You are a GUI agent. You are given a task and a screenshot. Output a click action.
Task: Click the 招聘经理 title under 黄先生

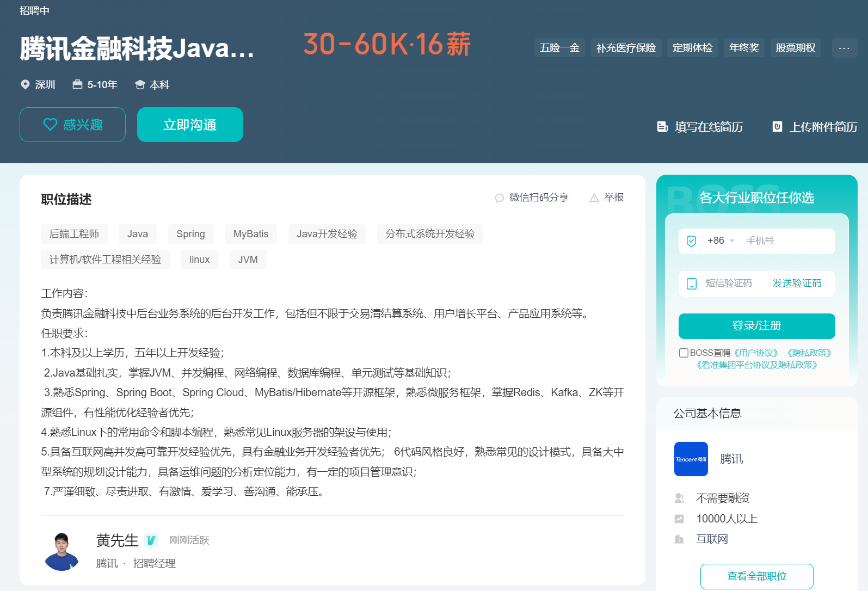(155, 563)
